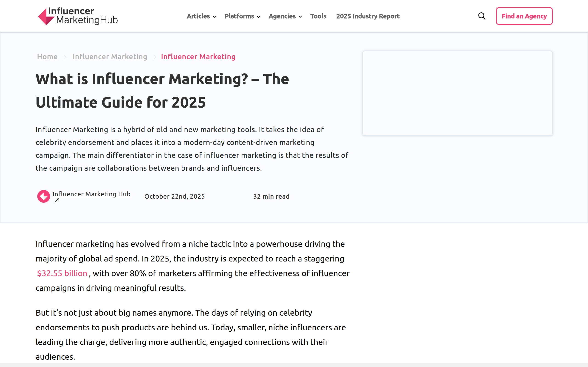The height and width of the screenshot is (367, 588).
Task: Click the breadcrumb chevron after Home
Action: pos(65,57)
